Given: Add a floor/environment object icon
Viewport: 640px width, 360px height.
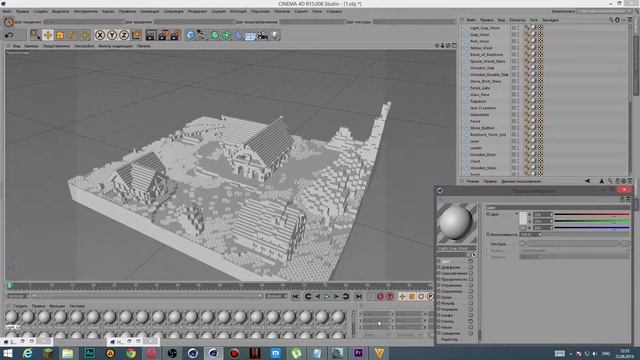Looking at the screenshot, I should coord(250,36).
